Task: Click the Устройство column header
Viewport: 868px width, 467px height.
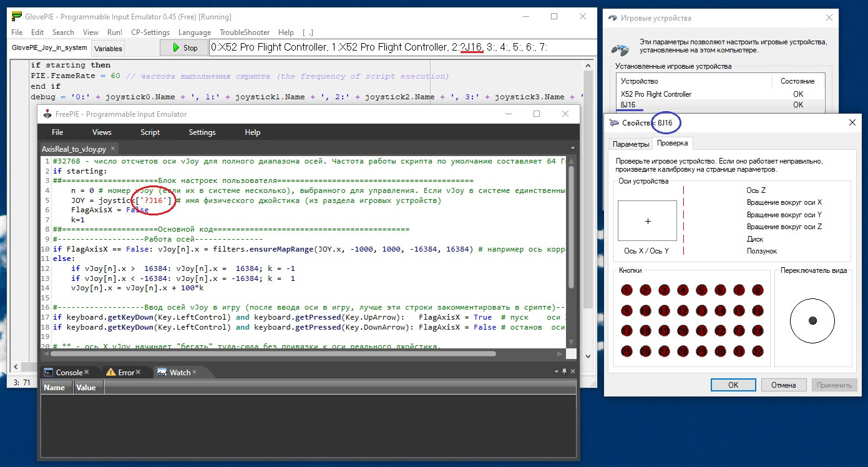Action: 694,81
